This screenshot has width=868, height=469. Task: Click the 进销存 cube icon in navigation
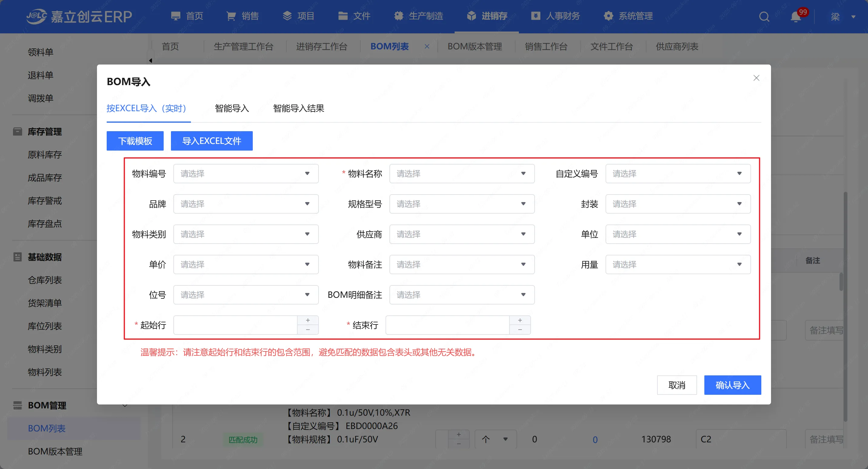(471, 16)
